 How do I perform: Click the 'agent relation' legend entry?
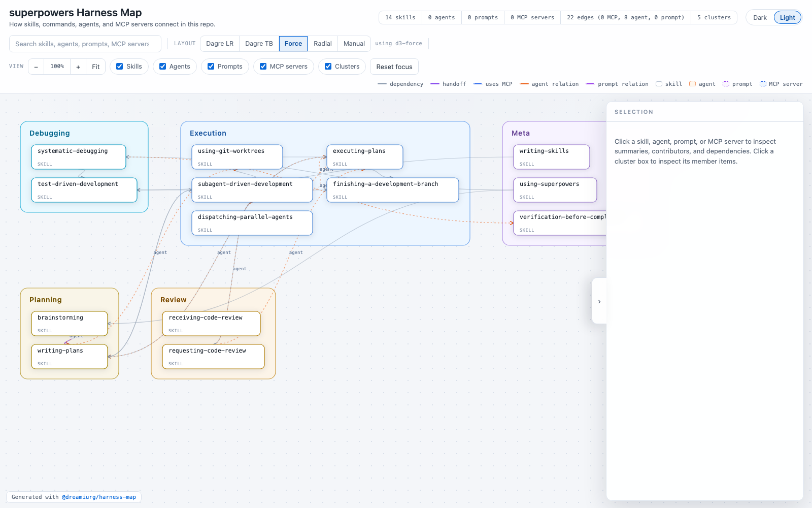tap(549, 84)
